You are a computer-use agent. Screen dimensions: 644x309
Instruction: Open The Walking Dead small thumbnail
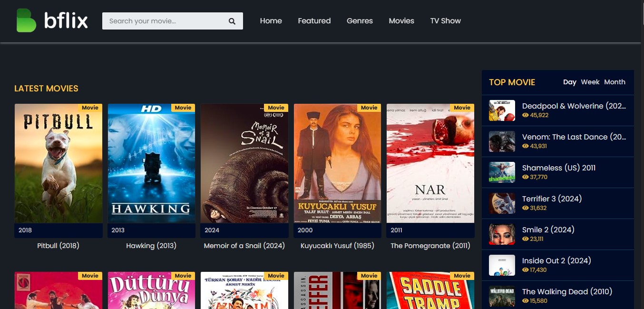point(502,296)
